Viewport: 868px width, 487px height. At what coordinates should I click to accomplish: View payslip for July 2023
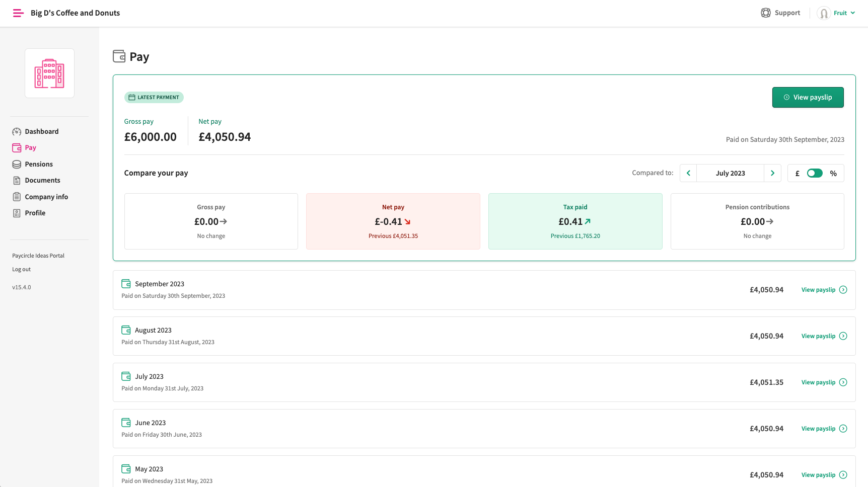tap(824, 382)
